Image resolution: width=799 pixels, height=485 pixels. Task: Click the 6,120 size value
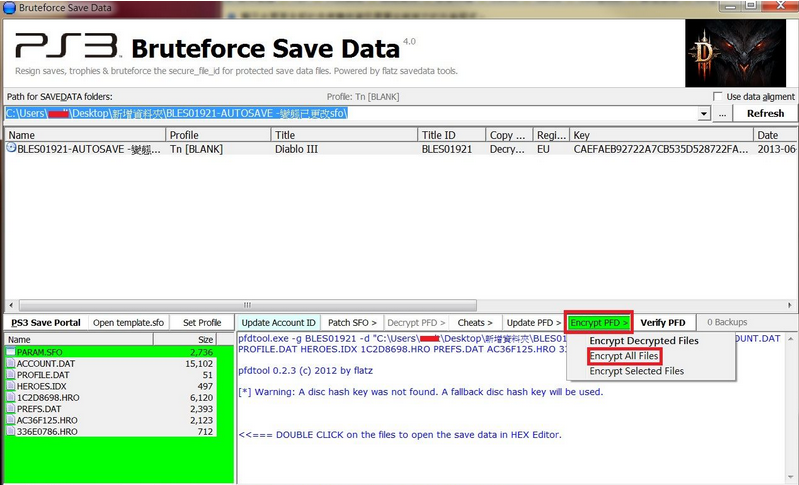click(x=201, y=397)
